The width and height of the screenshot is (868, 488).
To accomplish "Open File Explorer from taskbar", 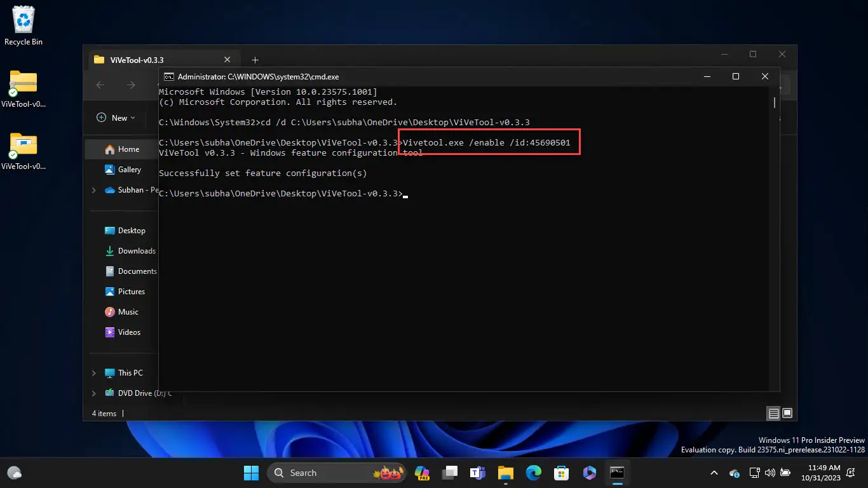I will click(x=505, y=473).
